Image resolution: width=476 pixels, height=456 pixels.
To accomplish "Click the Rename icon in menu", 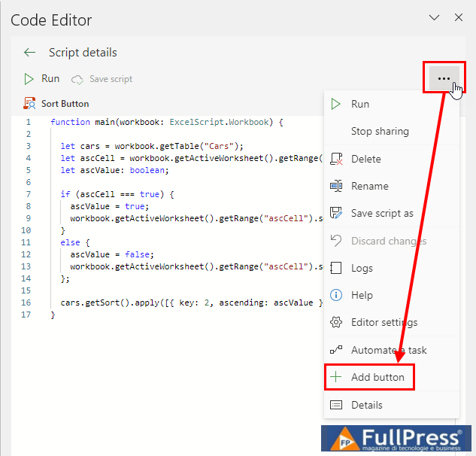I will click(x=336, y=186).
